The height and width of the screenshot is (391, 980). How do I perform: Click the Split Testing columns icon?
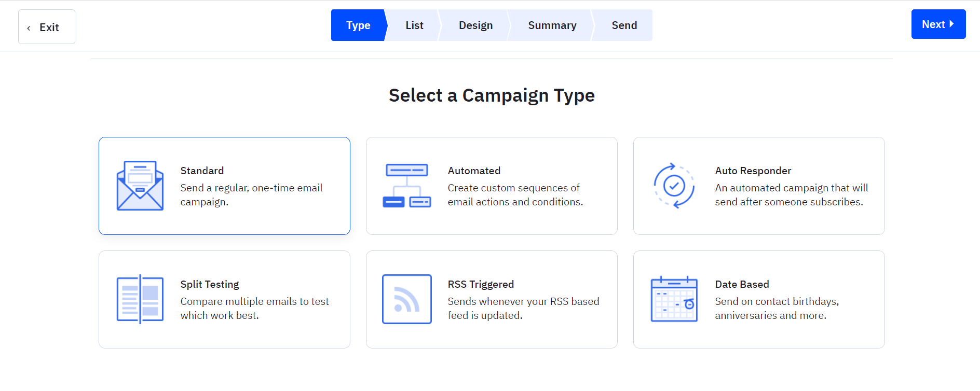[x=140, y=299]
